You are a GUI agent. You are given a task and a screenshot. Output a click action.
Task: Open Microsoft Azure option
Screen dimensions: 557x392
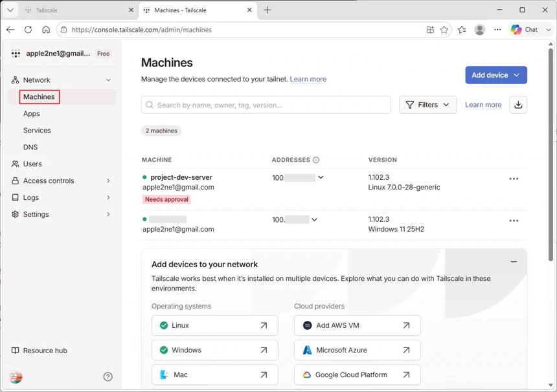click(358, 350)
